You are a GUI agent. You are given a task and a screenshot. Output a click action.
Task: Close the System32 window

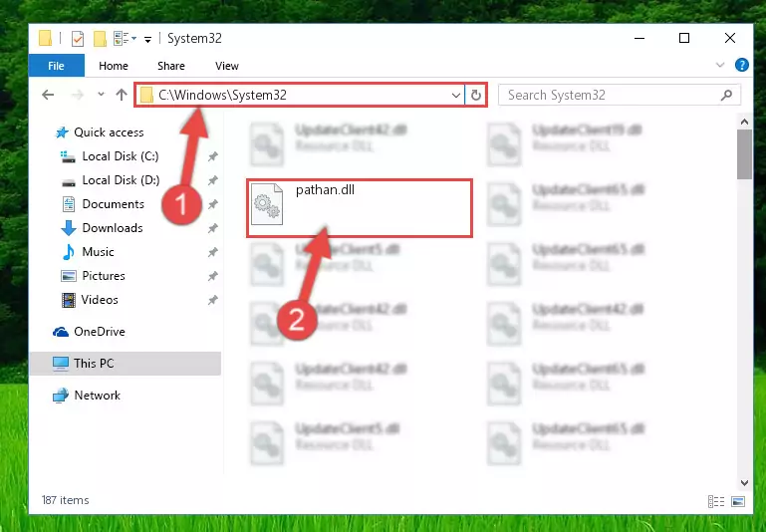[x=729, y=38]
